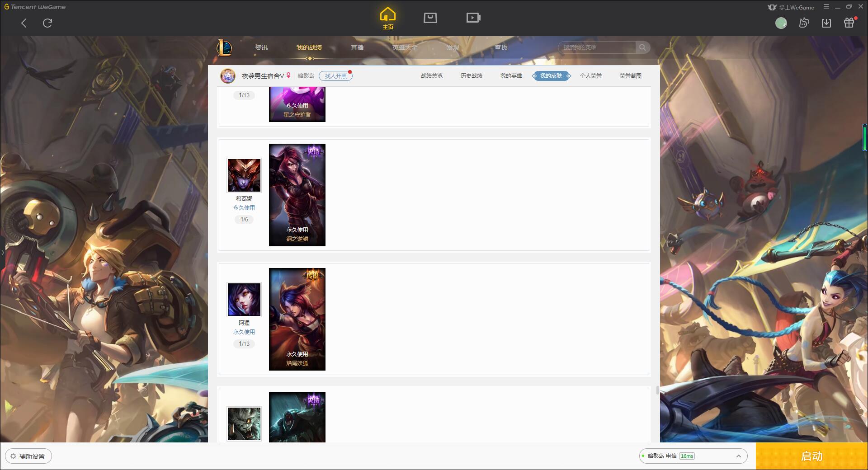Click the page scrollbar thumb on right edge
Viewport: 868px width, 470px height.
865,137
